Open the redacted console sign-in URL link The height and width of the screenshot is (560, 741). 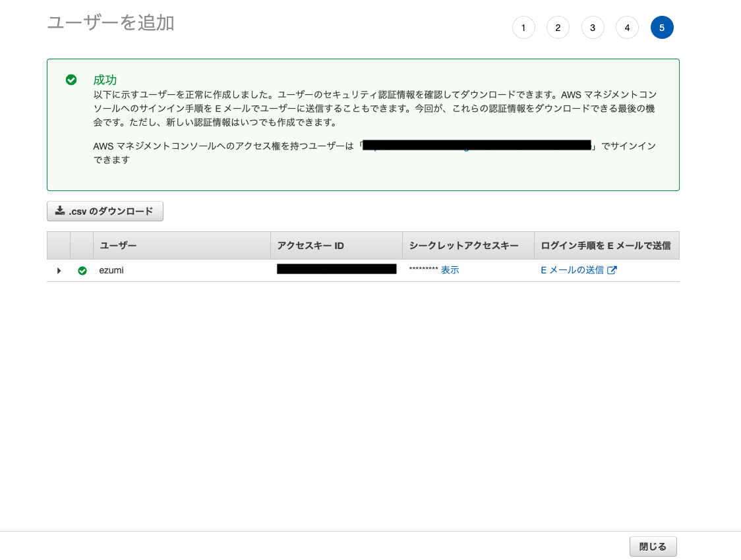tap(476, 146)
